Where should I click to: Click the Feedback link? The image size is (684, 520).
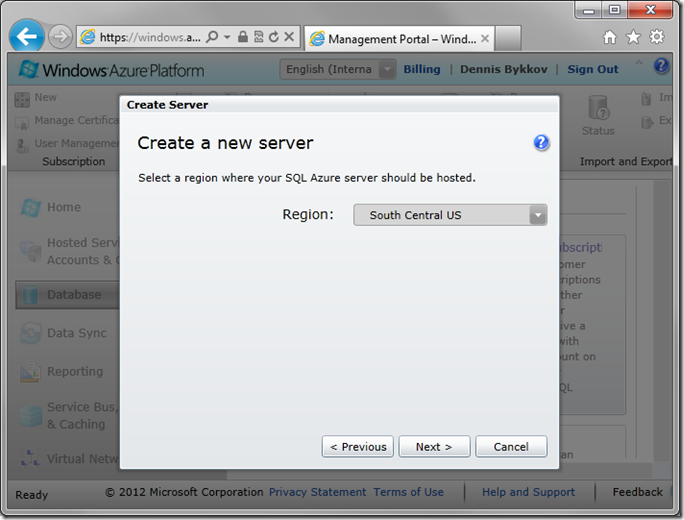[637, 492]
